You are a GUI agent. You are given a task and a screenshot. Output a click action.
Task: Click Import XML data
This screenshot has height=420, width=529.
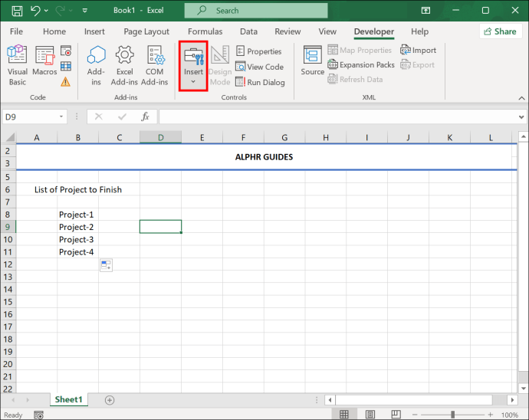(419, 50)
